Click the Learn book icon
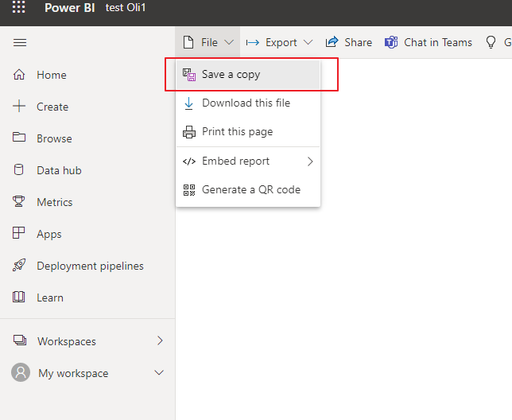This screenshot has width=512, height=420. coord(18,297)
